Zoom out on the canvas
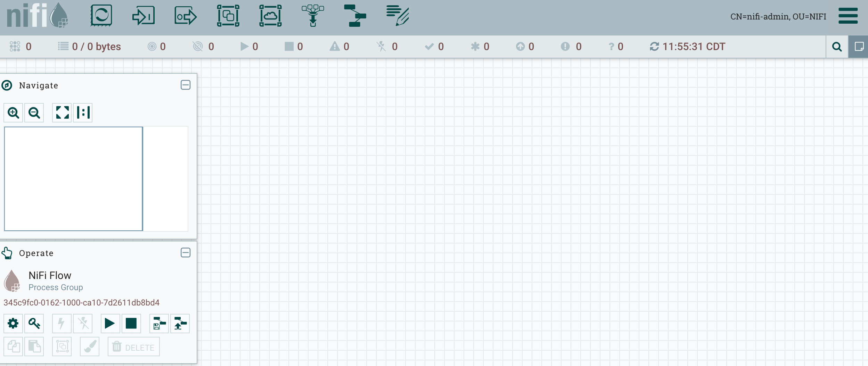Viewport: 868px width, 366px height. 34,113
